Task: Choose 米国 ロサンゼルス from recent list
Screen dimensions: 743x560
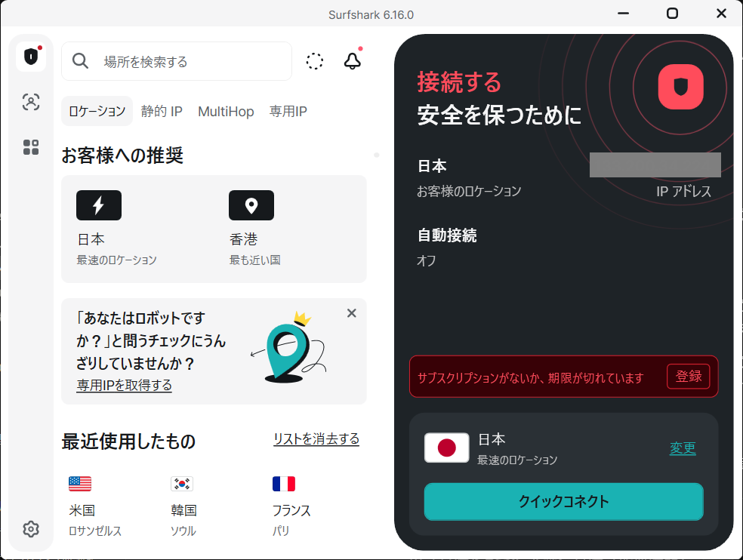Action: [95, 520]
